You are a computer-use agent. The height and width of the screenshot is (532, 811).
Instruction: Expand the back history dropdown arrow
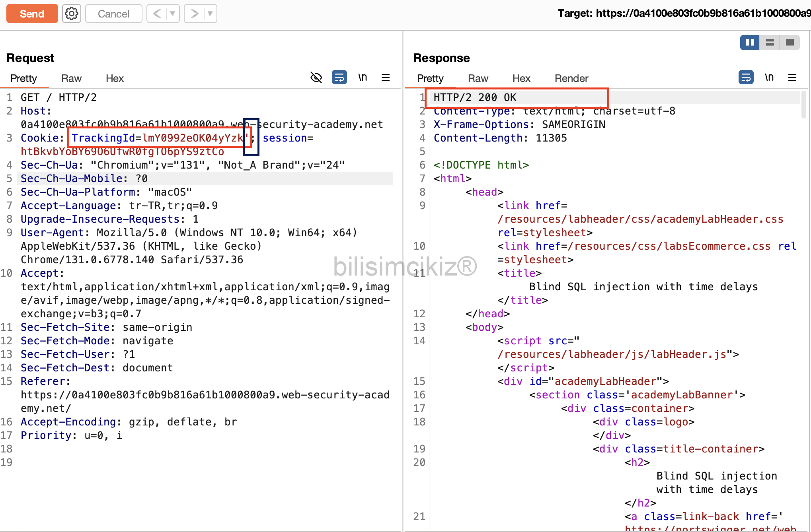point(173,14)
